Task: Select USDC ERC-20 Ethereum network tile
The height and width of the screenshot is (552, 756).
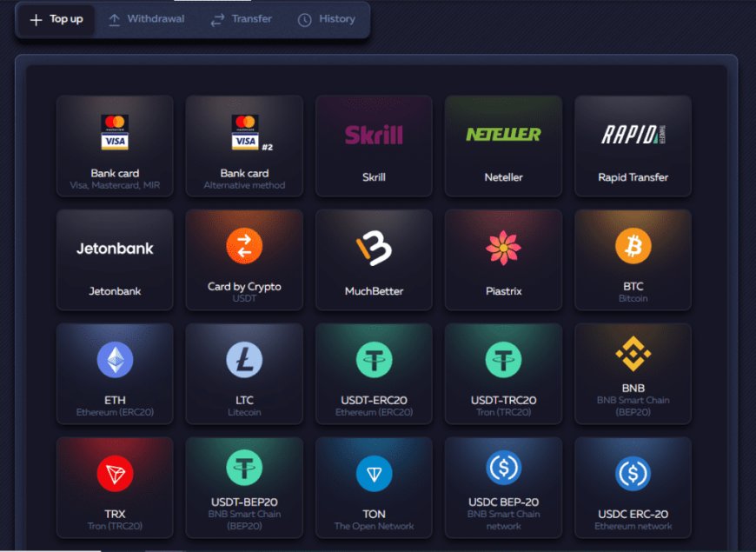Action: pos(633,488)
